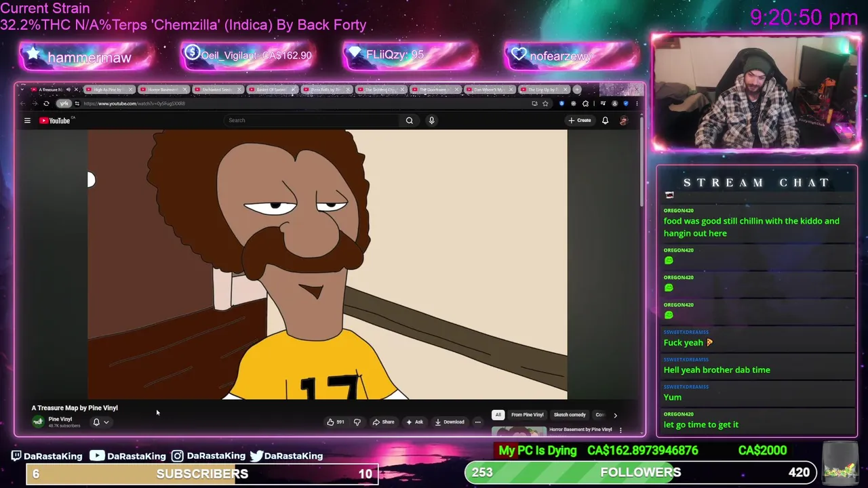
Task: Start voice search with the microphone icon
Action: coord(431,121)
